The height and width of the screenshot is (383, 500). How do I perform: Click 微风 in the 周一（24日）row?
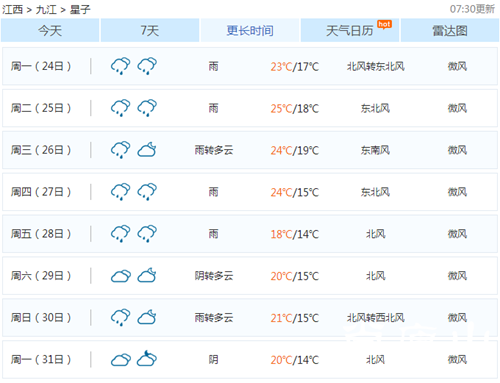point(457,66)
